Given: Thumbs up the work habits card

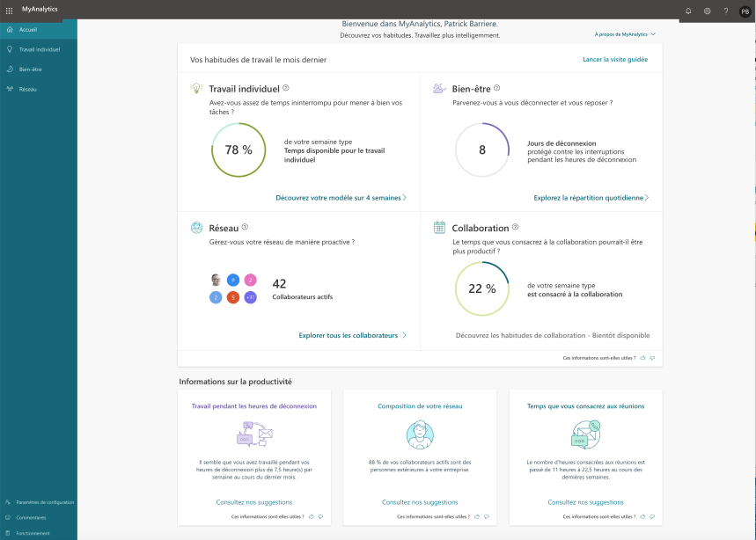Looking at the screenshot, I should point(642,358).
